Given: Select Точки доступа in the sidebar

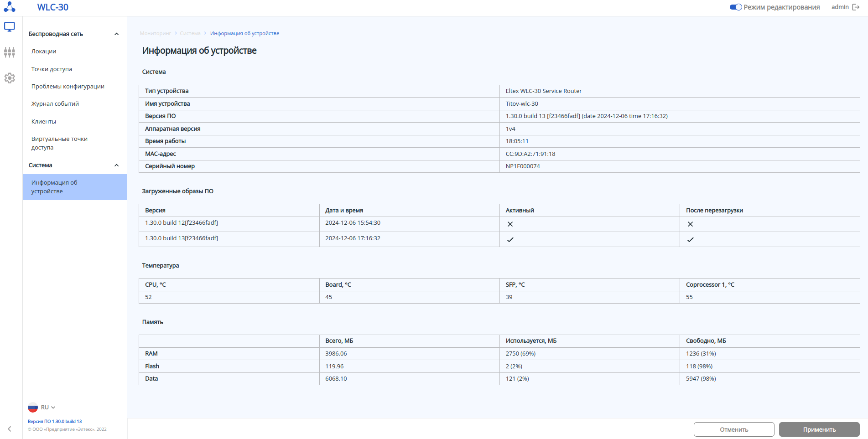Looking at the screenshot, I should coord(52,69).
